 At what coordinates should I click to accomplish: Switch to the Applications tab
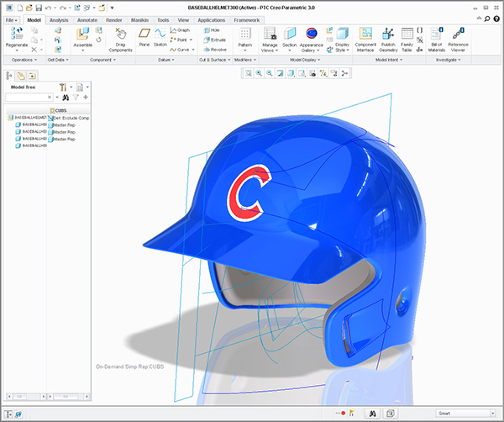(x=211, y=20)
